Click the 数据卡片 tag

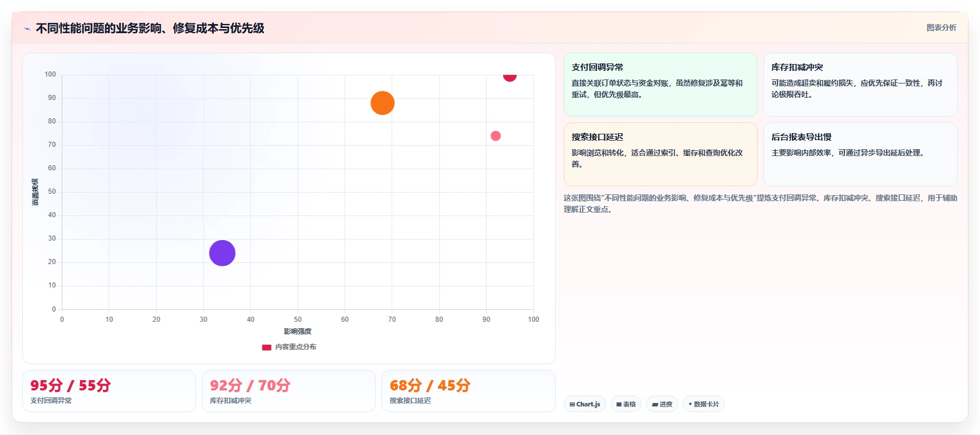[x=704, y=404]
